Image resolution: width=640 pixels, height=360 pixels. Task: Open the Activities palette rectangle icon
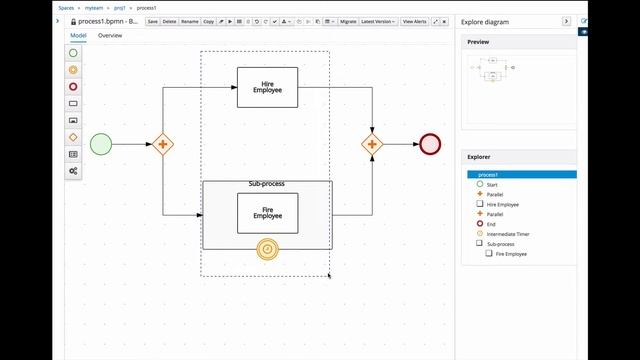[73, 103]
